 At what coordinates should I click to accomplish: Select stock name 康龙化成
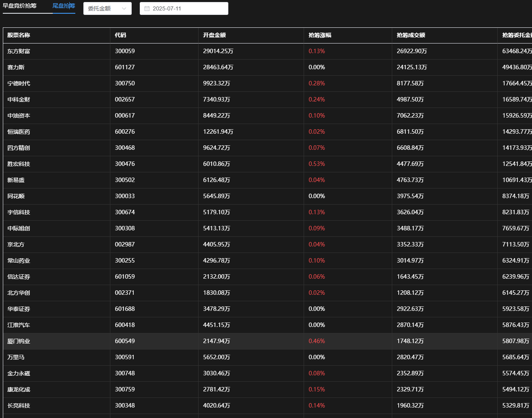(19, 390)
